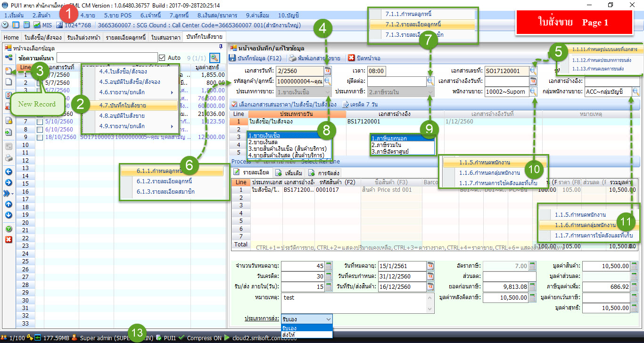The image size is (644, 343).
Task: Open lookup beside เอกสารเลขที่ SO17120001
Action: pyautogui.click(x=533, y=71)
